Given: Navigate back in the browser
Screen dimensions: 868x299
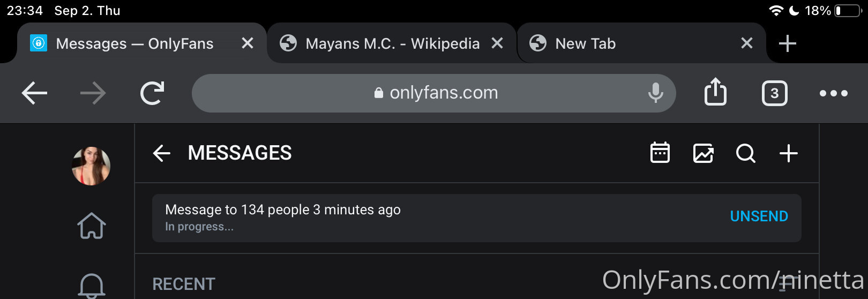Looking at the screenshot, I should click(x=34, y=93).
